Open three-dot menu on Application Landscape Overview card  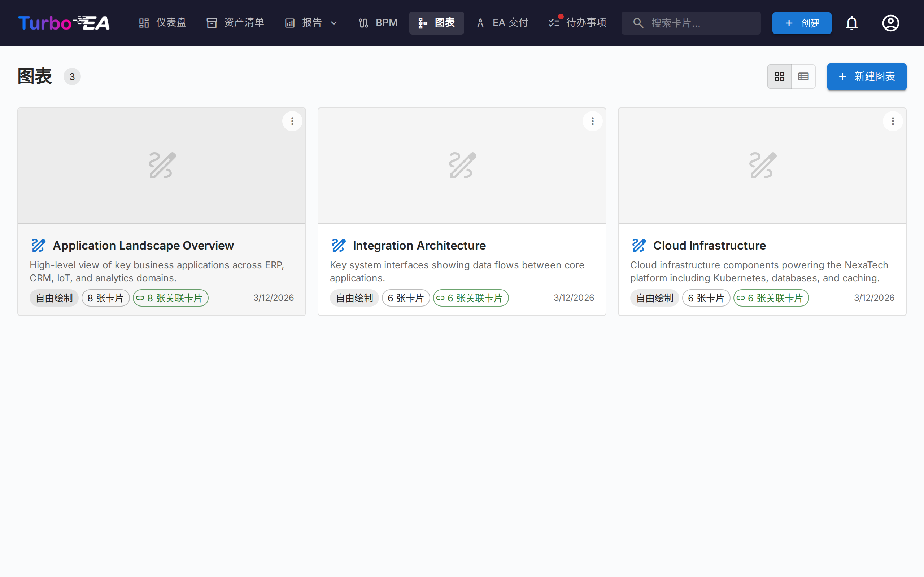click(292, 122)
